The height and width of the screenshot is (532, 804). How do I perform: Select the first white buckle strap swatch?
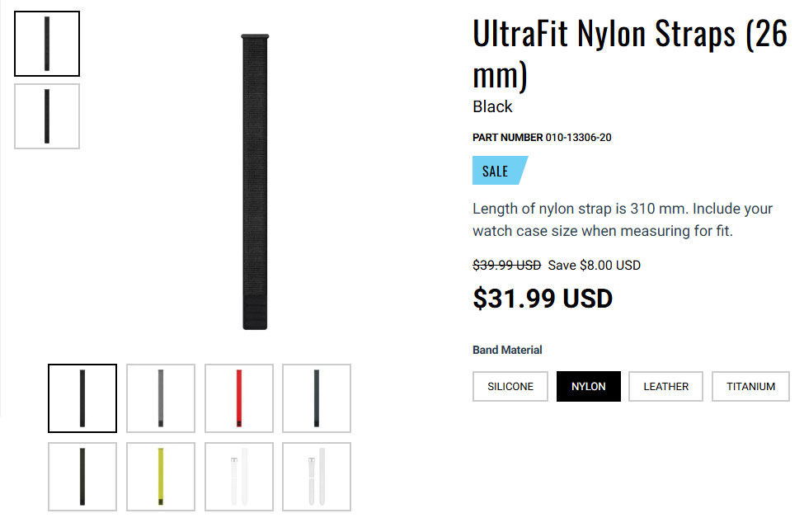coord(239,477)
